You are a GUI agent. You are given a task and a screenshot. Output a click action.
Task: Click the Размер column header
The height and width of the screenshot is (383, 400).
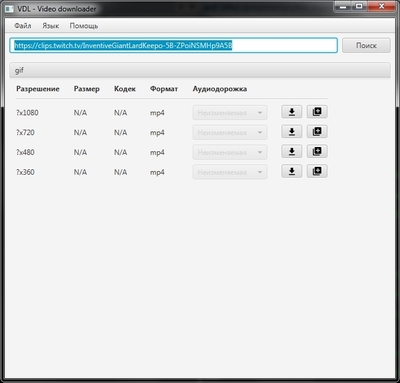87,89
